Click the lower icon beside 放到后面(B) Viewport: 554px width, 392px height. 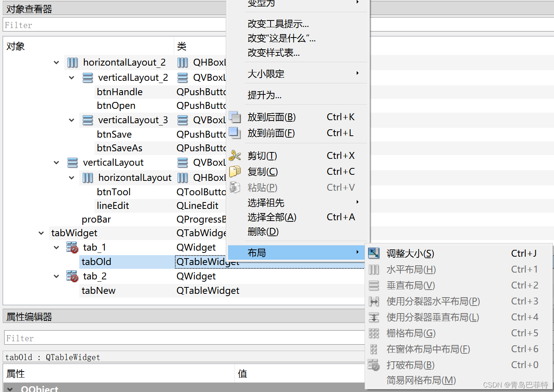236,118
